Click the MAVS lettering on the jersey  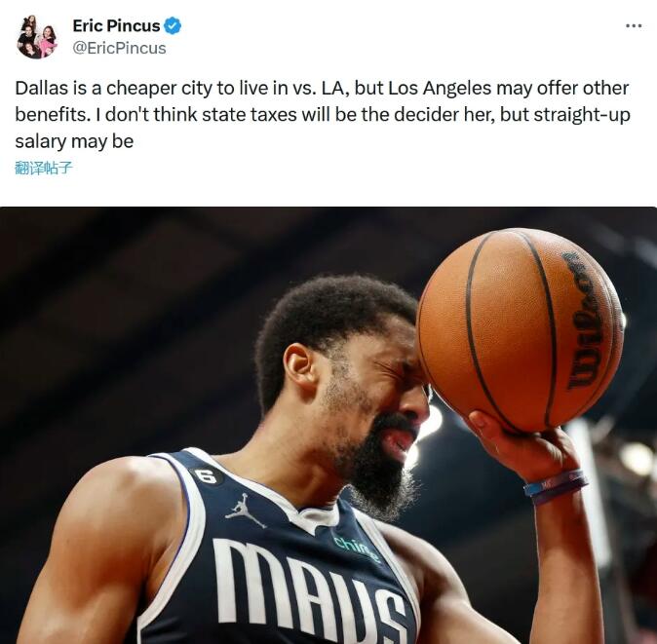310,590
